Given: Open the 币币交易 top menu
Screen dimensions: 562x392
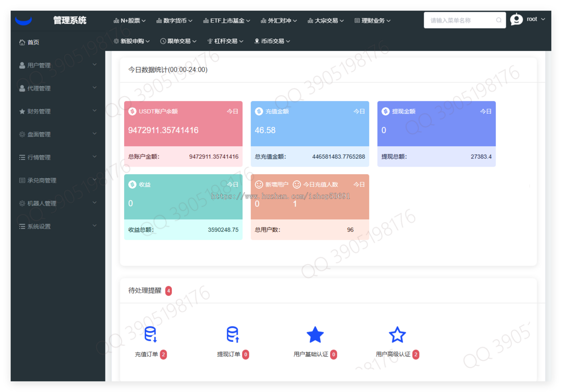Looking at the screenshot, I should [x=272, y=41].
